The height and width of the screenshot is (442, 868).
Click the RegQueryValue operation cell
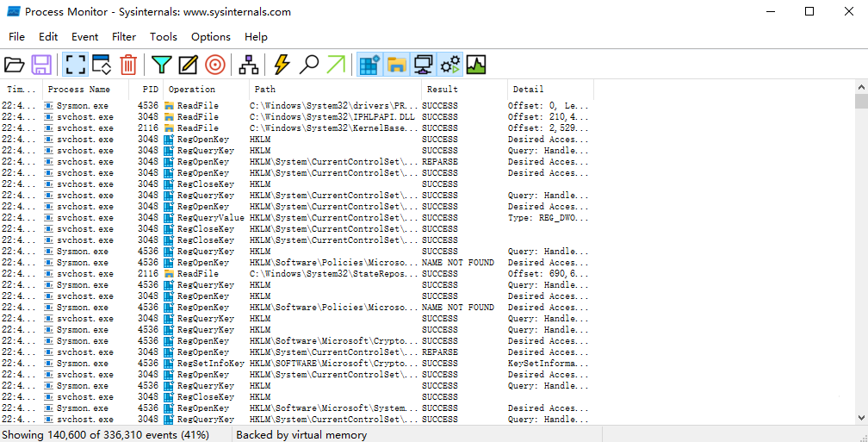click(210, 218)
